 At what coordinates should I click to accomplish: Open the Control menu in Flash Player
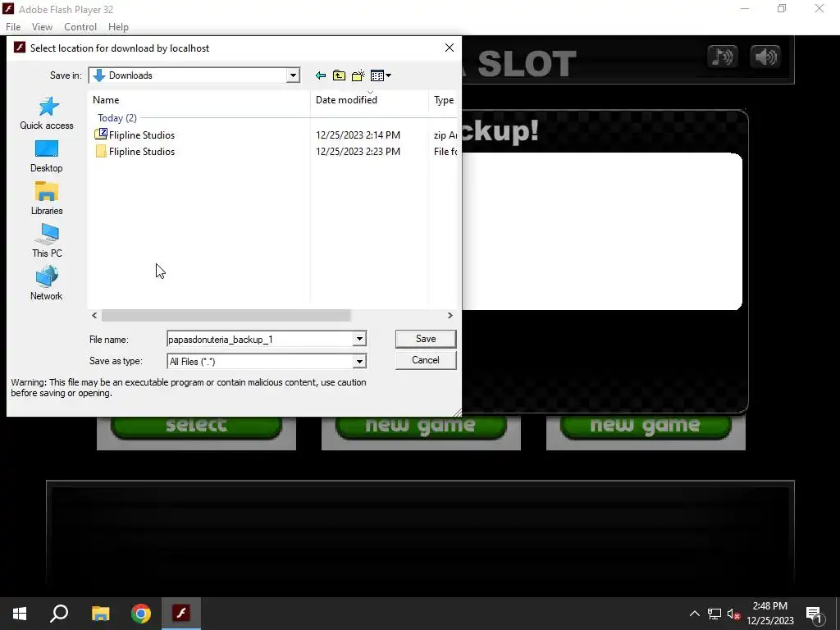pos(80,27)
